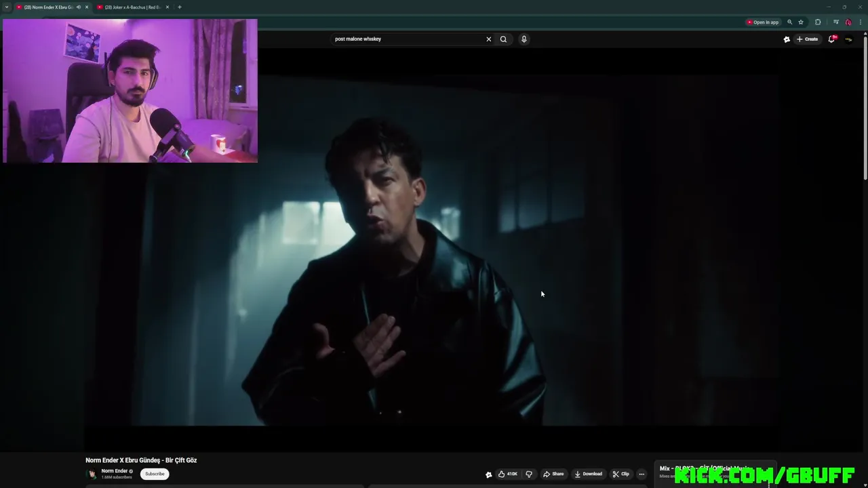Like the video showing 410K likes

tap(508, 474)
